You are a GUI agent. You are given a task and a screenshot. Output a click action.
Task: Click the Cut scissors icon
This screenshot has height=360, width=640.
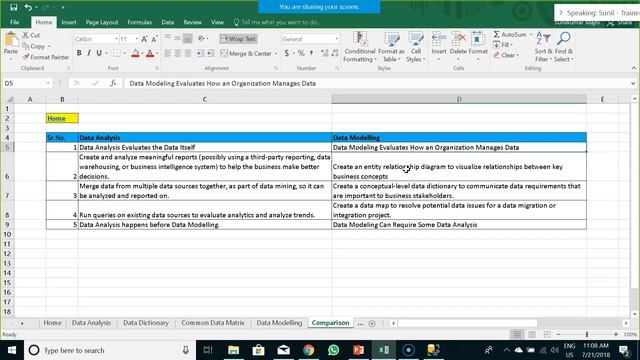(x=26, y=36)
